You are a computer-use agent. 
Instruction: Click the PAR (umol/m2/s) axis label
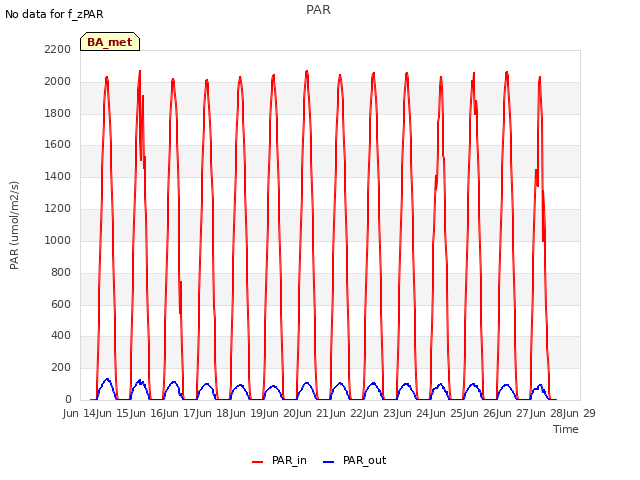point(14,225)
